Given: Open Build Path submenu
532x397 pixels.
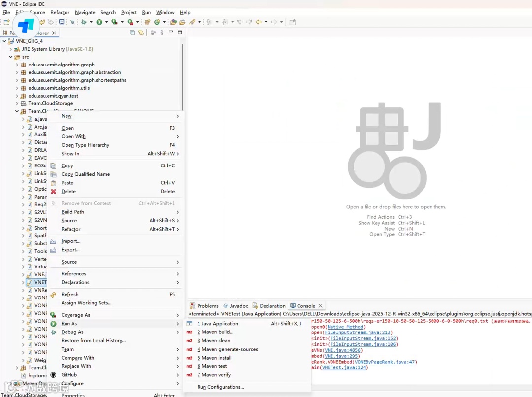Looking at the screenshot, I should pos(115,212).
